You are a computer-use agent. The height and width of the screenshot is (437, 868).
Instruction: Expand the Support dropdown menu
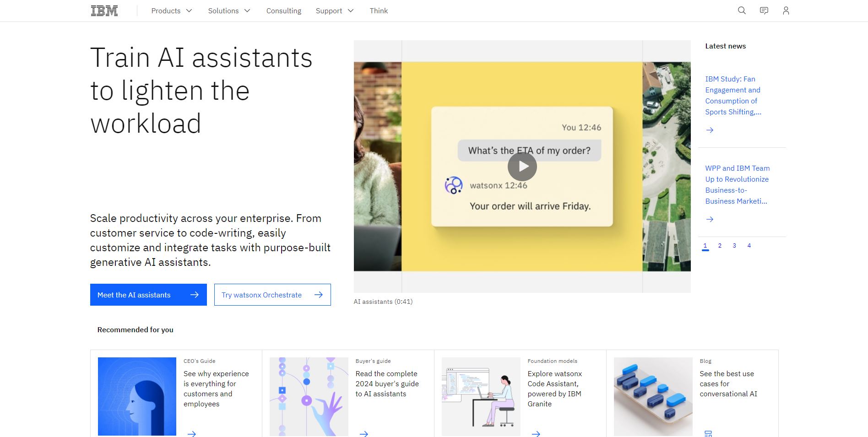335,11
